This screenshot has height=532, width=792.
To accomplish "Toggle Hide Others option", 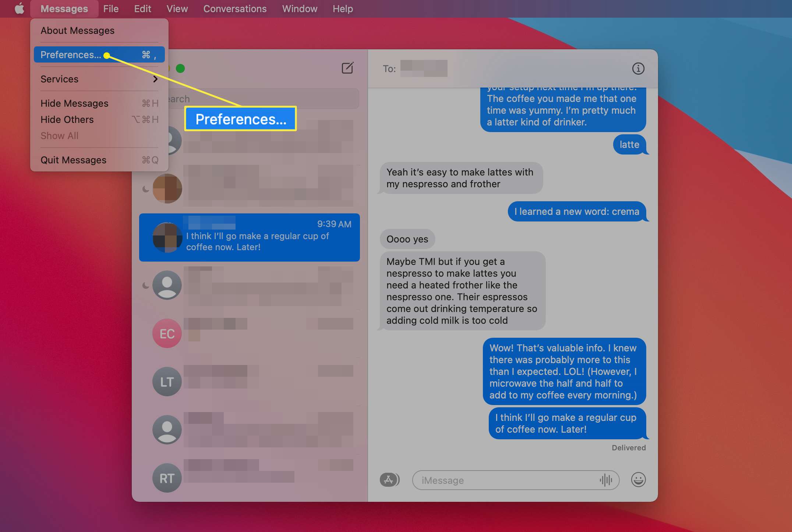I will coord(67,119).
